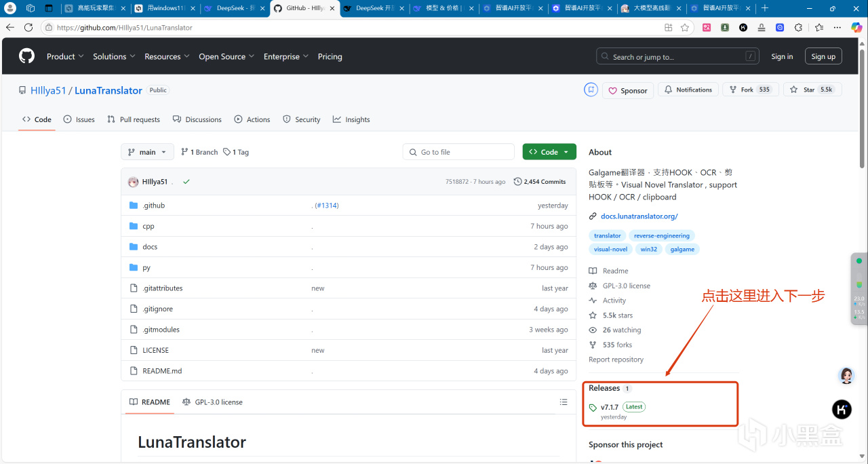Open the green download extension icon
This screenshot has width=868, height=464.
point(725,27)
